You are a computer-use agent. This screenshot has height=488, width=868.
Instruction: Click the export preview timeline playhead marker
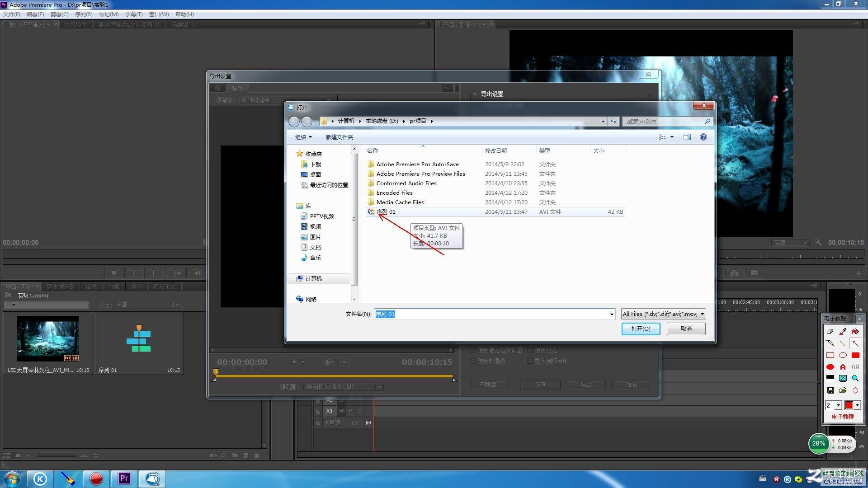click(216, 372)
